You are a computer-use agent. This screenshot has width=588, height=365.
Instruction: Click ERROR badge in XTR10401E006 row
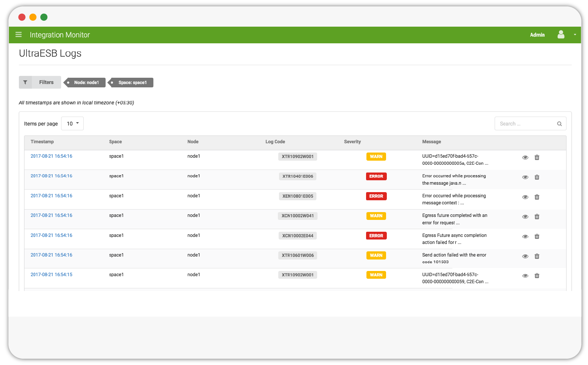pyautogui.click(x=376, y=177)
